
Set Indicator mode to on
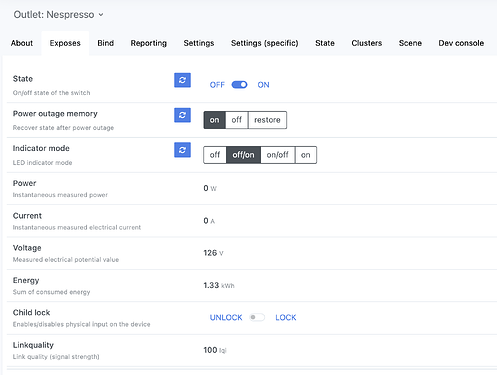[x=306, y=155]
